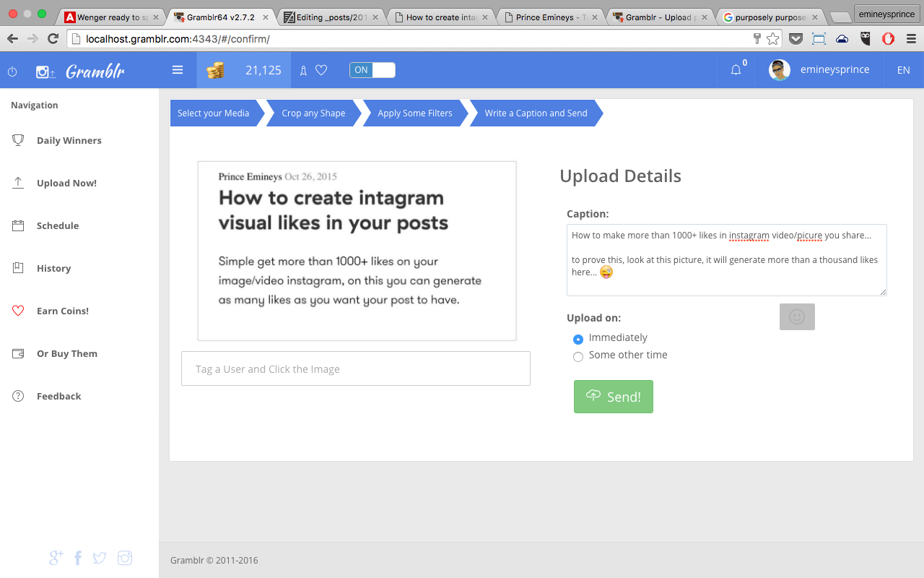
Task: Select the Some other time option
Action: click(578, 356)
